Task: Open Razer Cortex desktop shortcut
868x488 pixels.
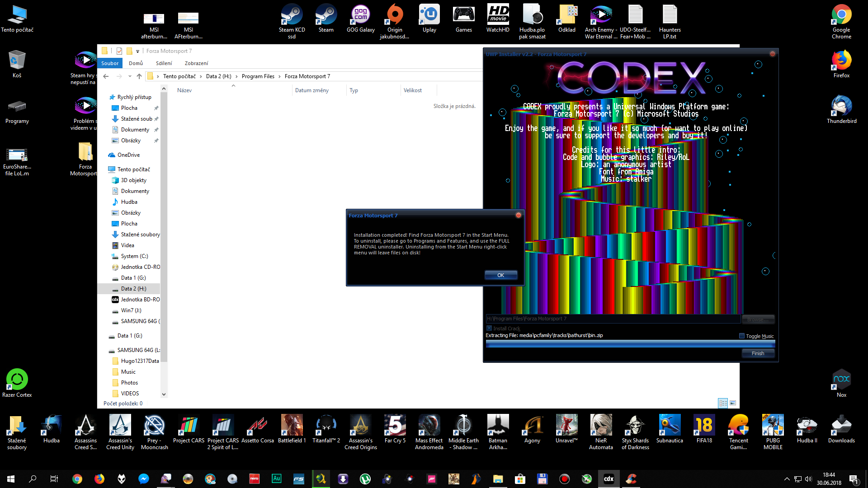Action: (x=17, y=384)
